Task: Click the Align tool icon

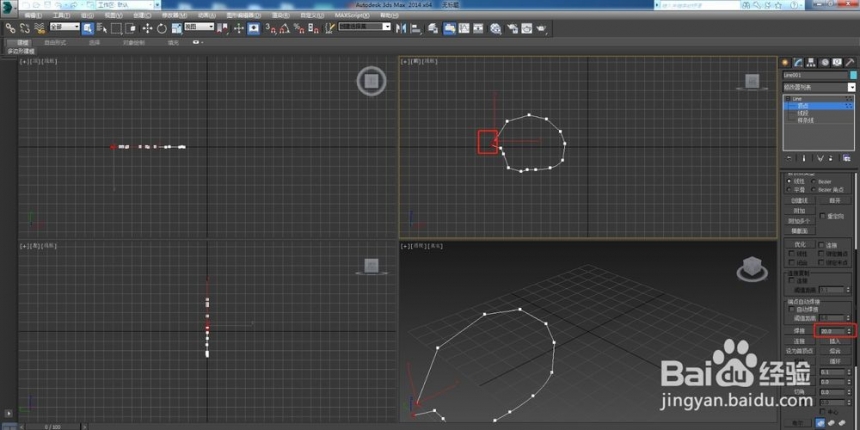Action: pyautogui.click(x=416, y=28)
